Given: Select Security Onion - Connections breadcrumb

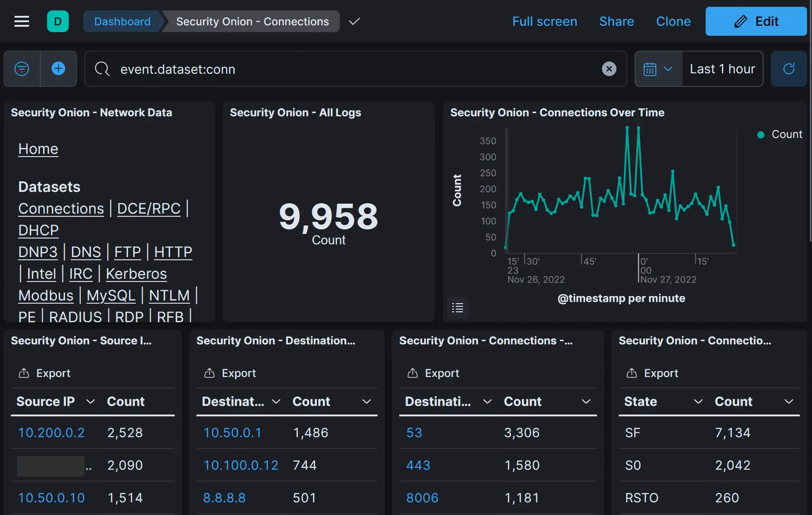Looking at the screenshot, I should [252, 21].
